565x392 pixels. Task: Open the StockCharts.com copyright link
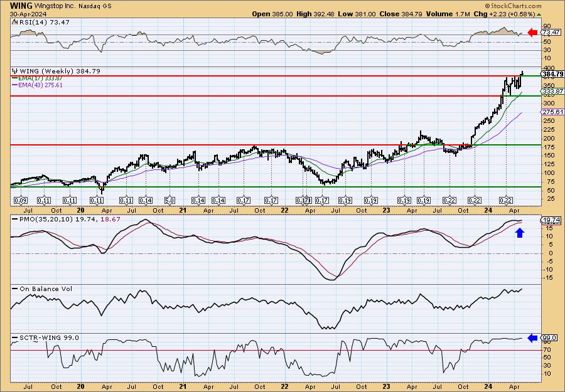[x=513, y=6]
